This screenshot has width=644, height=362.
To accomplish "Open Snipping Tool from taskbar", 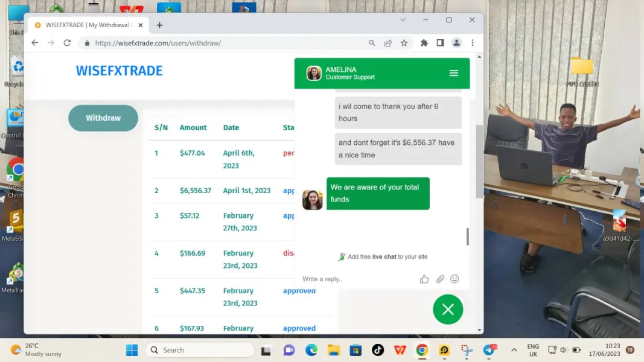I will tap(467, 350).
